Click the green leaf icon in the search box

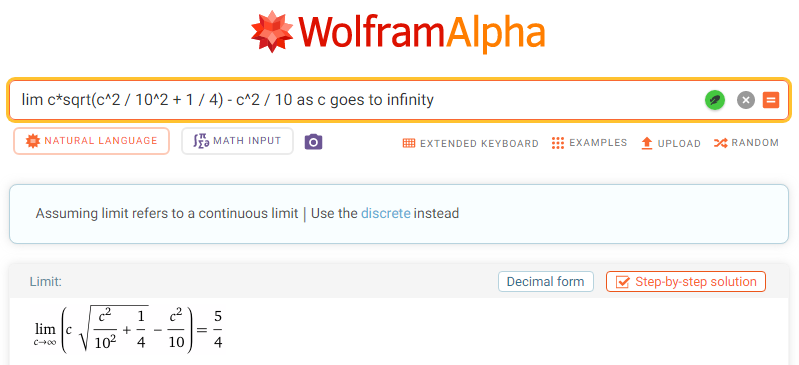pos(715,100)
